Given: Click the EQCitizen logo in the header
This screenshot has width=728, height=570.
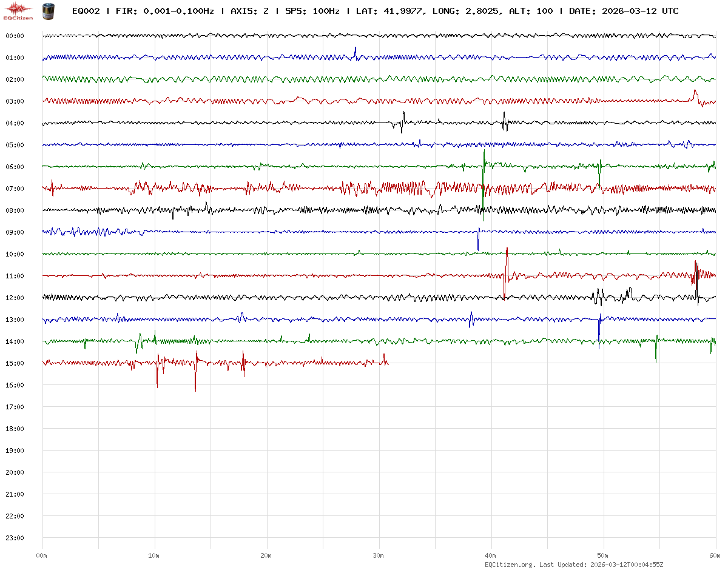Looking at the screenshot, I should point(18,10).
